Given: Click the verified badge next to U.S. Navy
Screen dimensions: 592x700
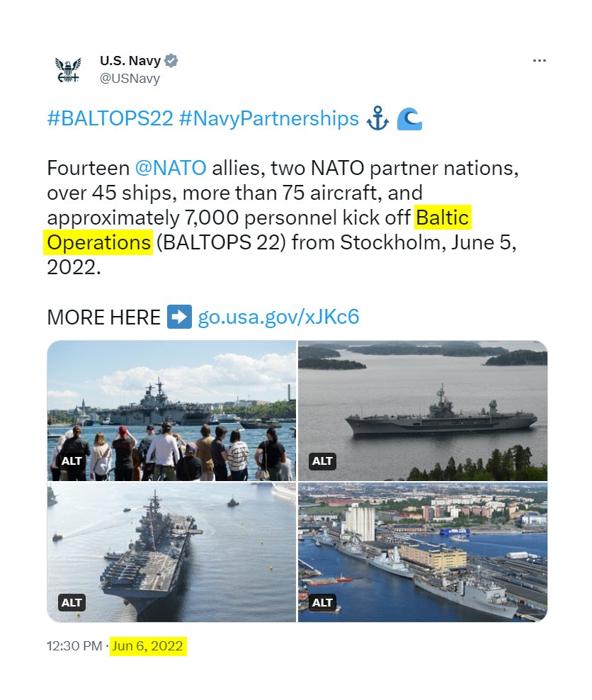Looking at the screenshot, I should click(x=171, y=61).
